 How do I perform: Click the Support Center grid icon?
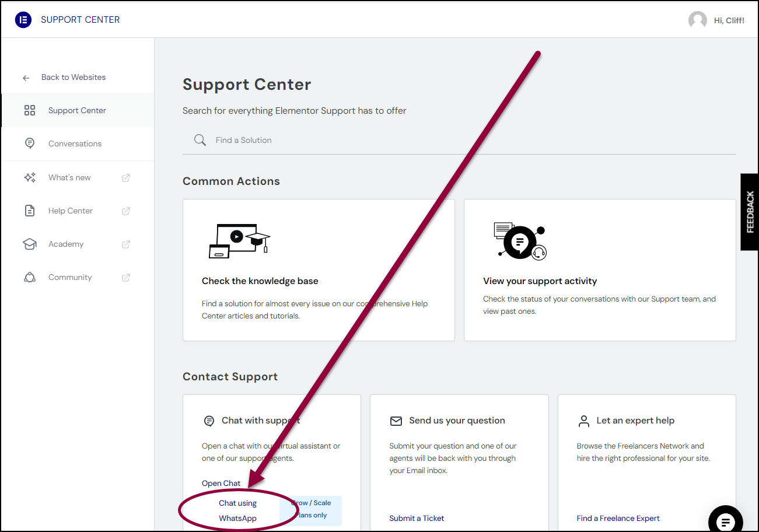tap(30, 110)
